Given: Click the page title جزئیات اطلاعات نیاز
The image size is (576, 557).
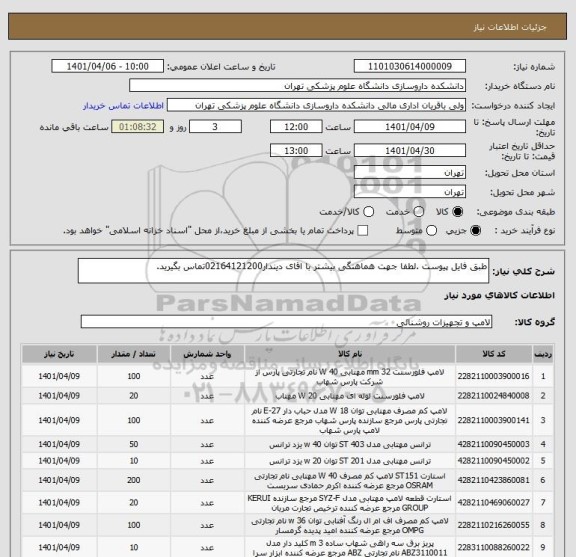Looking at the screenshot, I should (510, 27).
